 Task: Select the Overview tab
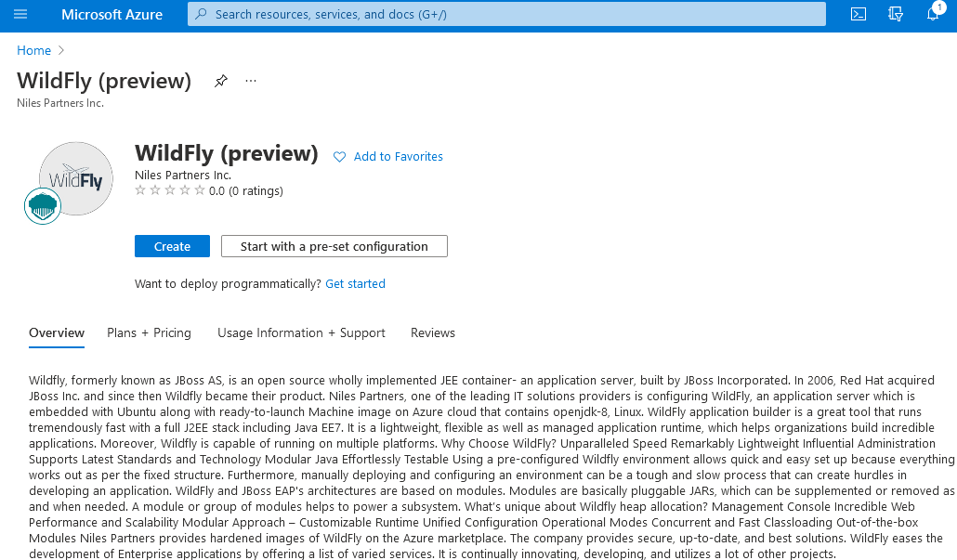pos(57,332)
